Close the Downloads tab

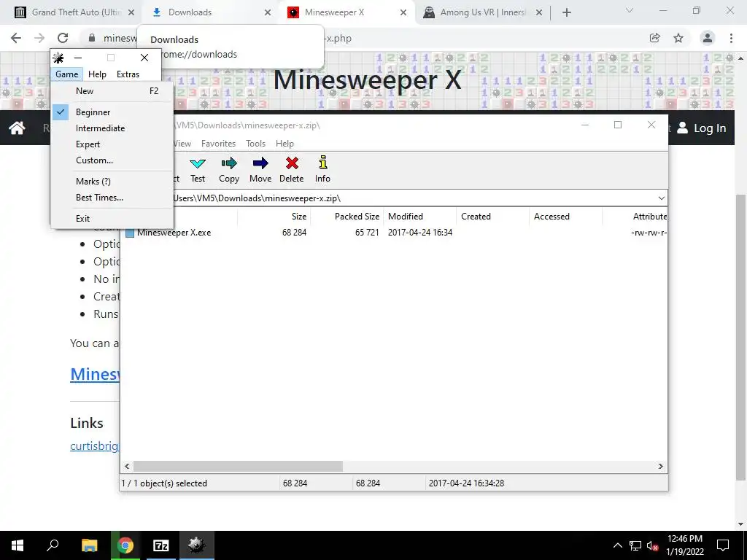268,12
